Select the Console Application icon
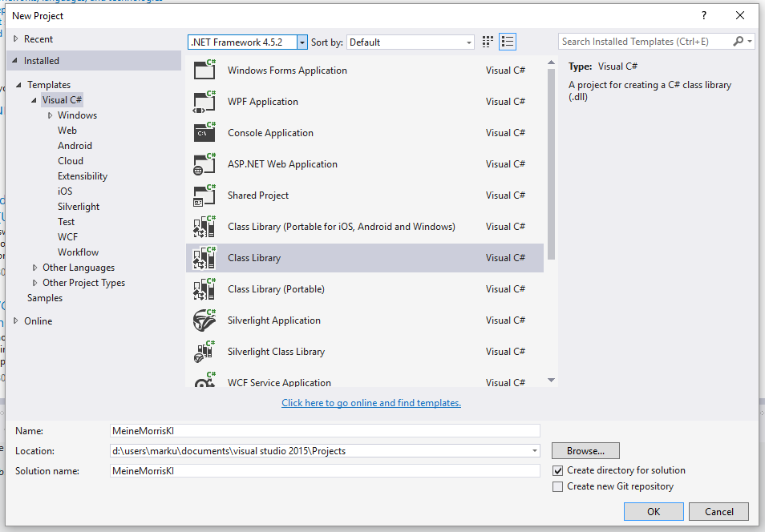The width and height of the screenshot is (765, 532). click(x=205, y=133)
